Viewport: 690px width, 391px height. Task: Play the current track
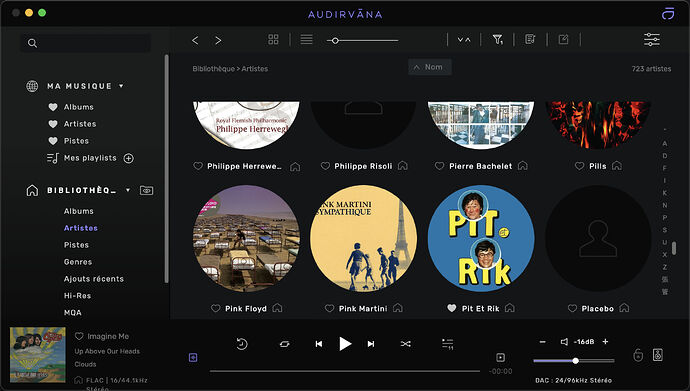[x=345, y=343]
